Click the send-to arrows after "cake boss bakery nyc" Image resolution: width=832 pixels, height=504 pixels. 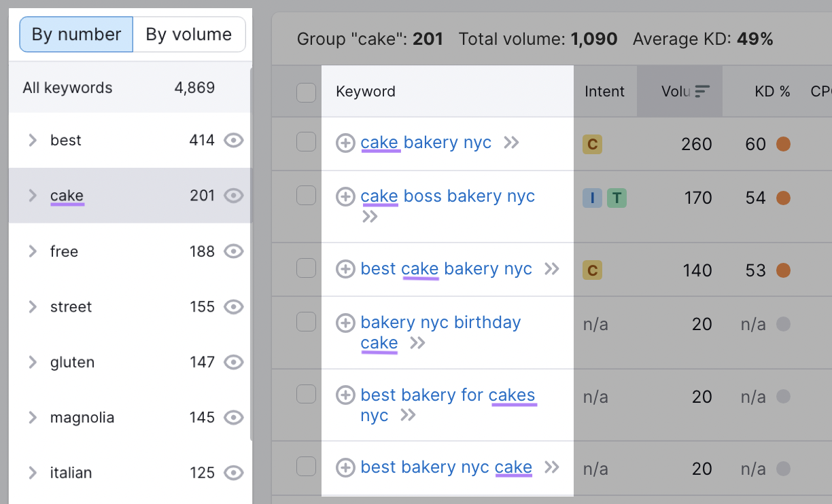coord(369,216)
